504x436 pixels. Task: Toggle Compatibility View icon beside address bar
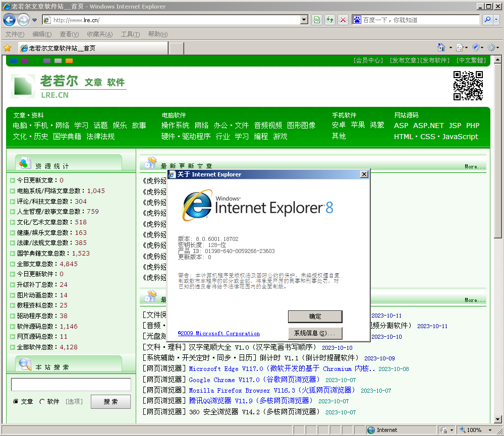(x=317, y=20)
